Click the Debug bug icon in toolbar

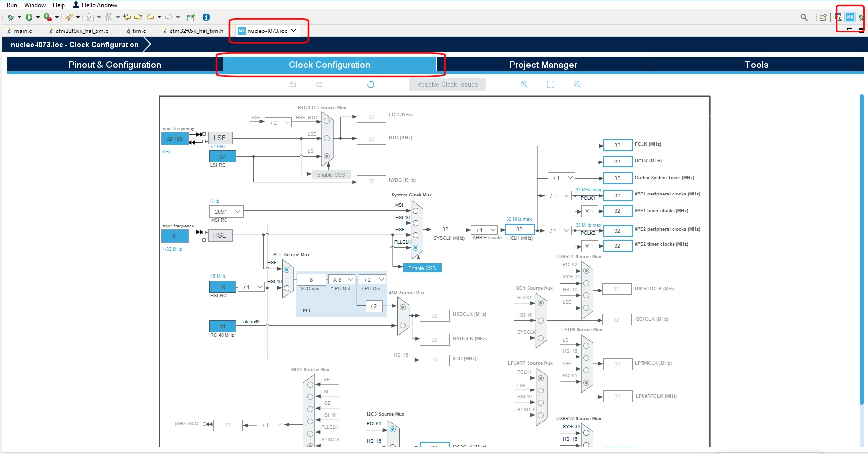[x=10, y=17]
